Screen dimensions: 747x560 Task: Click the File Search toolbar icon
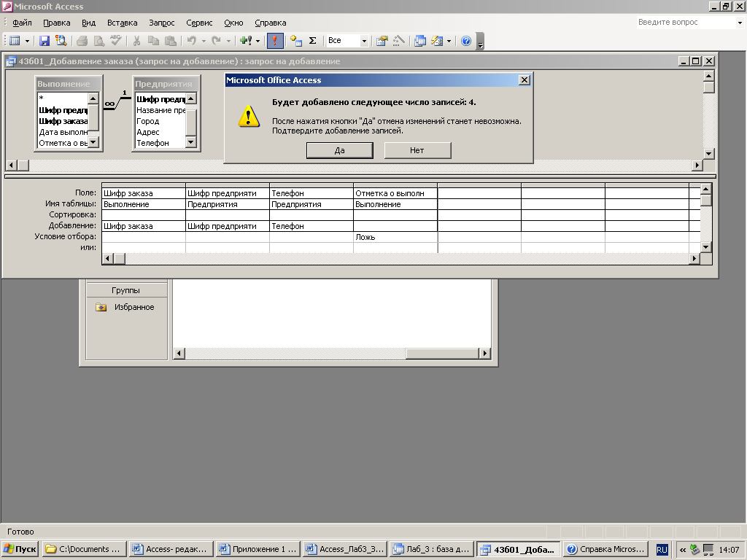tap(61, 41)
